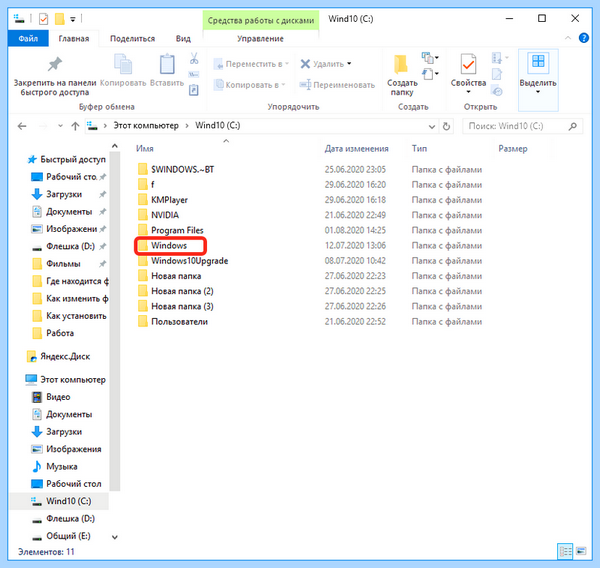Open the New item icon menu

click(x=430, y=58)
